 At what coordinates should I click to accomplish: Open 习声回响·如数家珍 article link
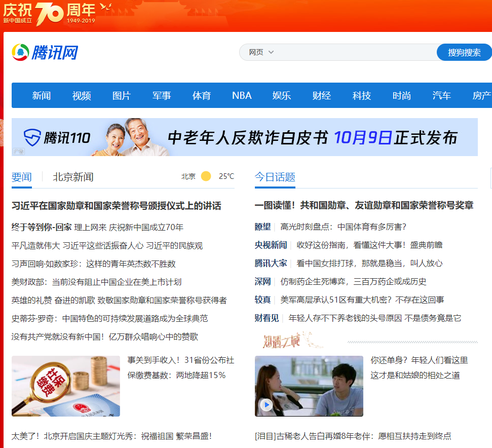point(94,264)
